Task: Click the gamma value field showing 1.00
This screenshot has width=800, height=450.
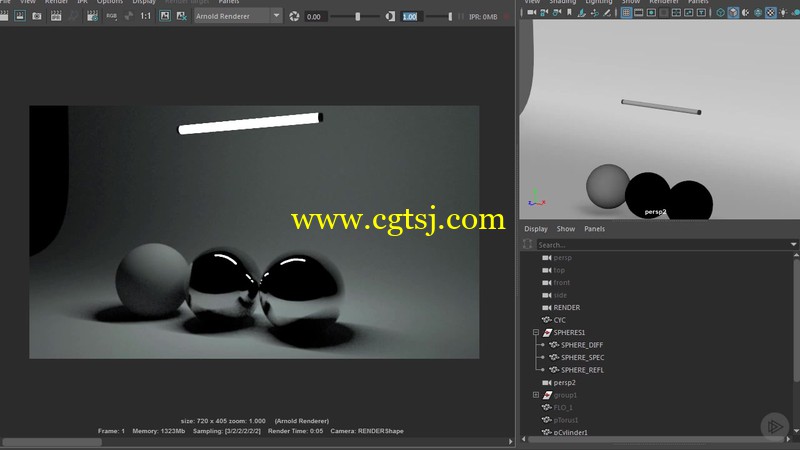Action: pyautogui.click(x=411, y=17)
